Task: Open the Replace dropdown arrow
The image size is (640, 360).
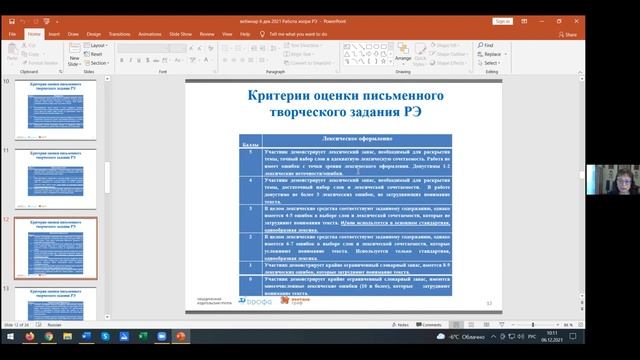Action: pos(506,54)
